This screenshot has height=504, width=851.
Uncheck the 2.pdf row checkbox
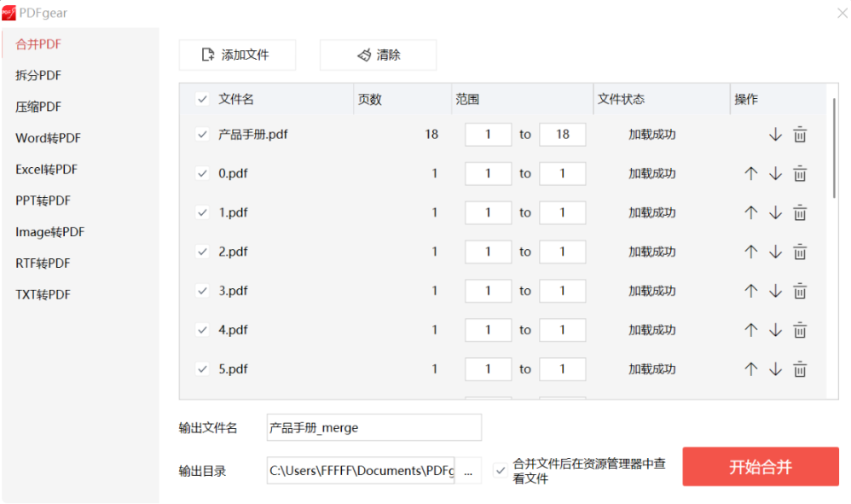(x=202, y=252)
